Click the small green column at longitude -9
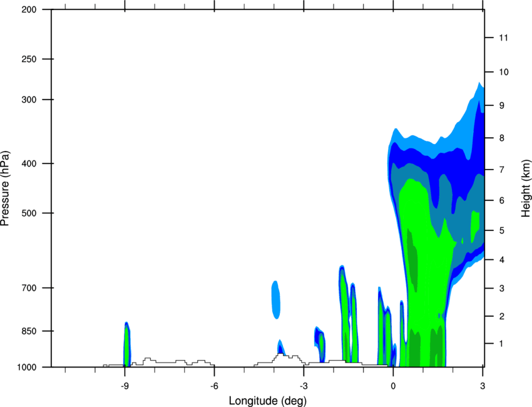The width and height of the screenshot is (532, 407). click(x=127, y=344)
